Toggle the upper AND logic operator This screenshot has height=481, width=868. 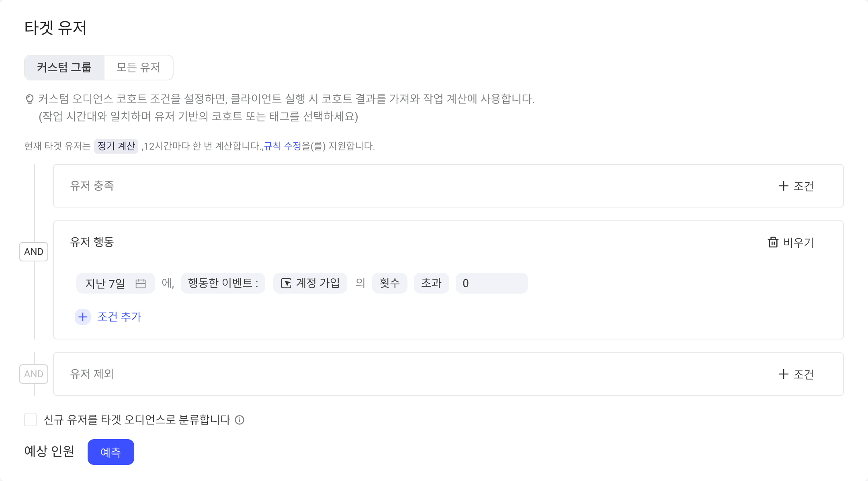[x=34, y=252]
